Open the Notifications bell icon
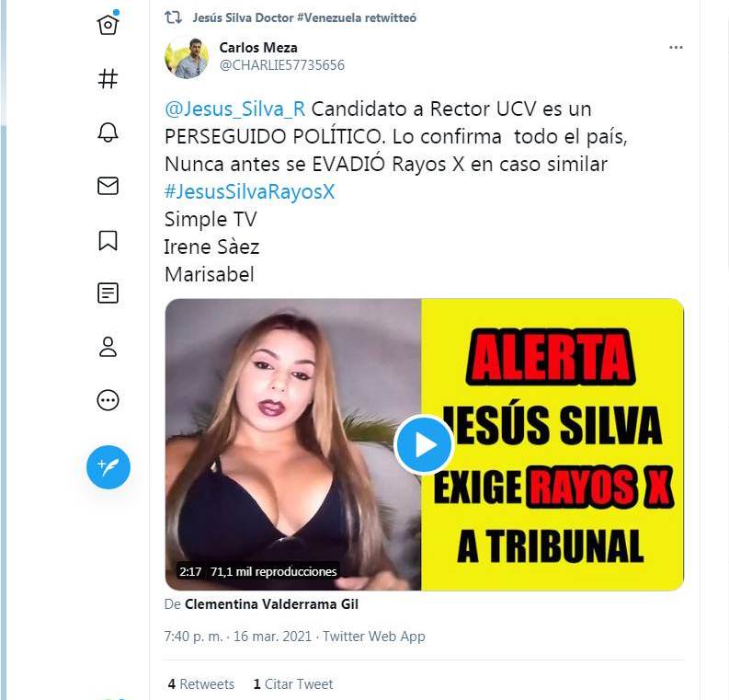Viewport: 729px width, 700px height. [x=108, y=132]
